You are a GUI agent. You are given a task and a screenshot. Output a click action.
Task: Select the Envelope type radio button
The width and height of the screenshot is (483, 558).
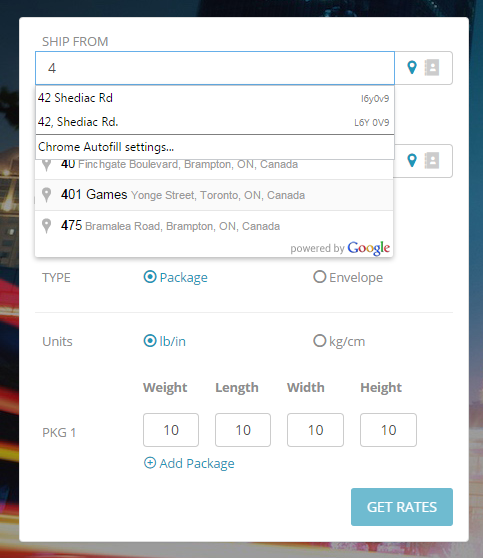(320, 277)
